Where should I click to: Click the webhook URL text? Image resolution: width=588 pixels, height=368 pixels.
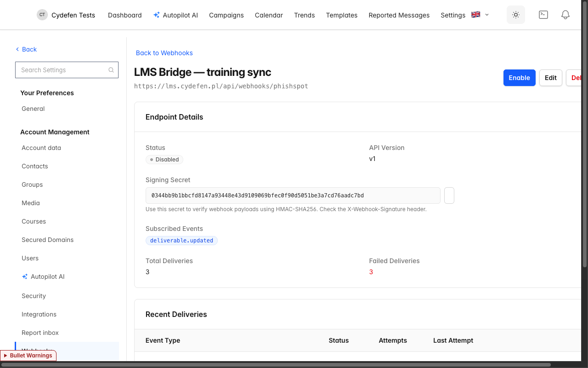pyautogui.click(x=221, y=86)
